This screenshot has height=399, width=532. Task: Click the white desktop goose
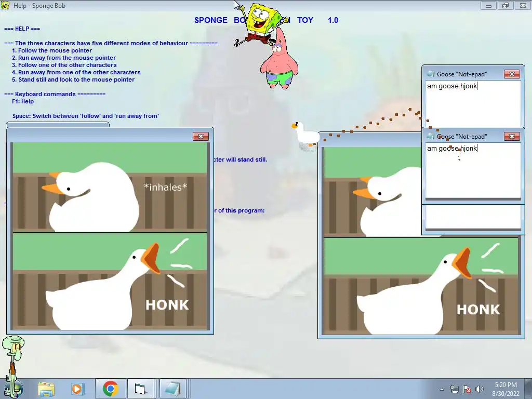tap(305, 134)
